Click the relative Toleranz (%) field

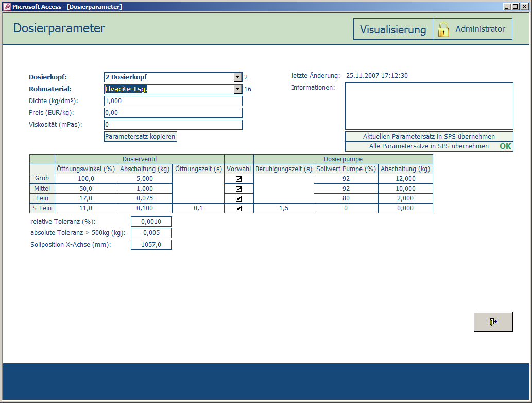point(151,222)
